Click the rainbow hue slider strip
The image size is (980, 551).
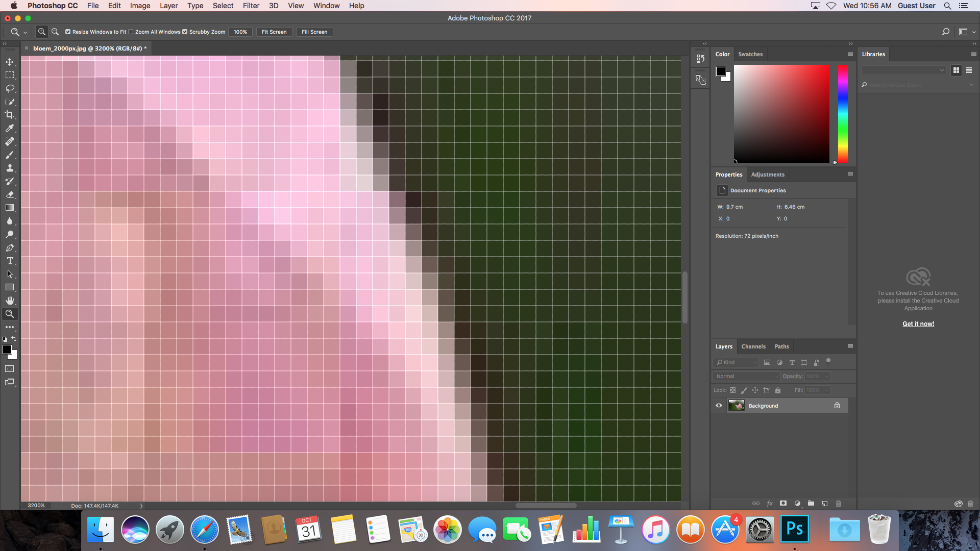point(843,113)
